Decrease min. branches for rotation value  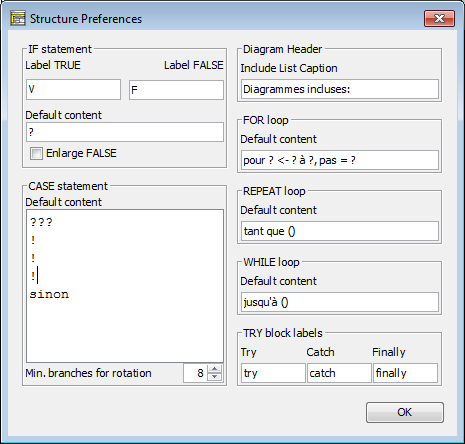(214, 377)
